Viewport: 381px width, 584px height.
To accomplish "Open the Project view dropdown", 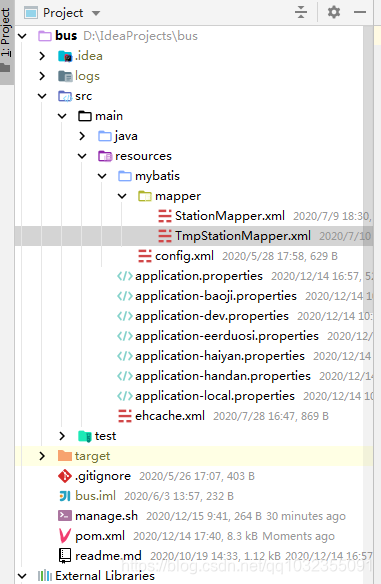I will (96, 13).
